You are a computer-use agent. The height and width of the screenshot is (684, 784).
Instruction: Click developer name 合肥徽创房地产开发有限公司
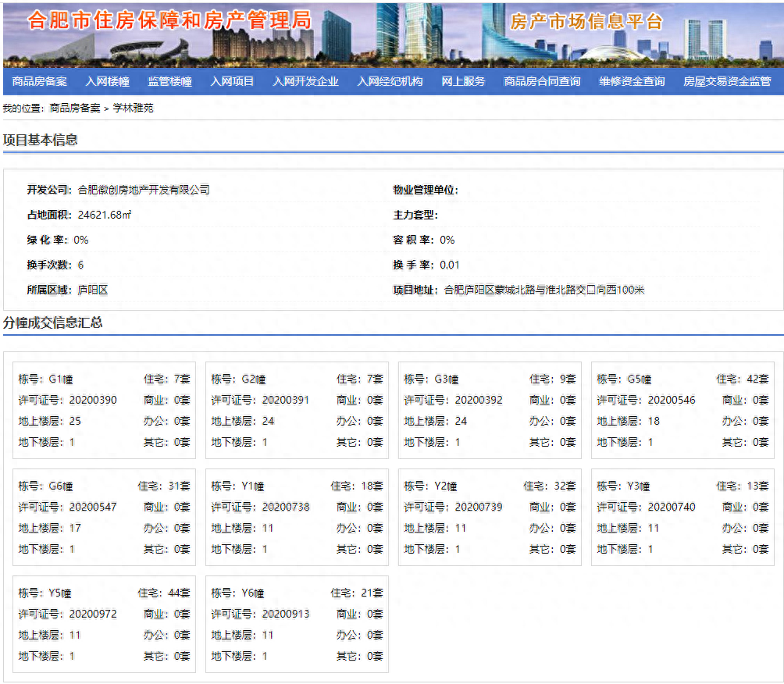(x=144, y=190)
